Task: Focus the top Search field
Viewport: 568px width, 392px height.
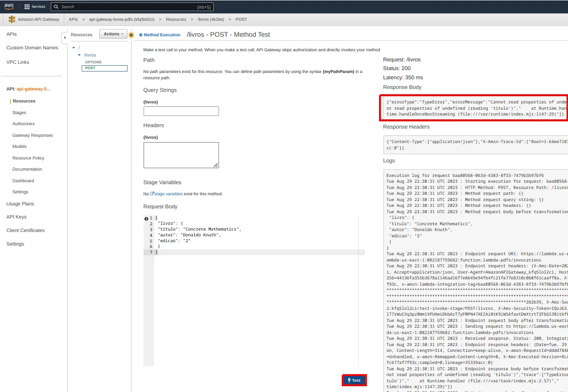Action: (132, 6)
